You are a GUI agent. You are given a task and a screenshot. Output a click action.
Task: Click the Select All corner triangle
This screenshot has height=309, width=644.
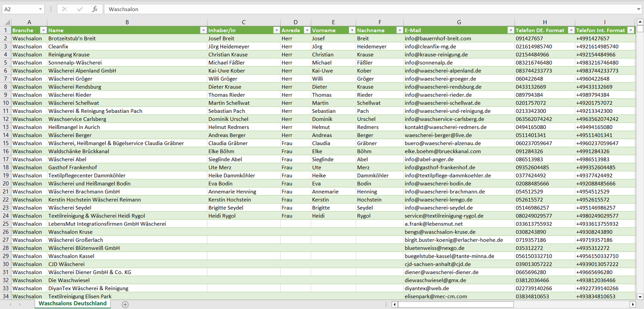click(7, 22)
